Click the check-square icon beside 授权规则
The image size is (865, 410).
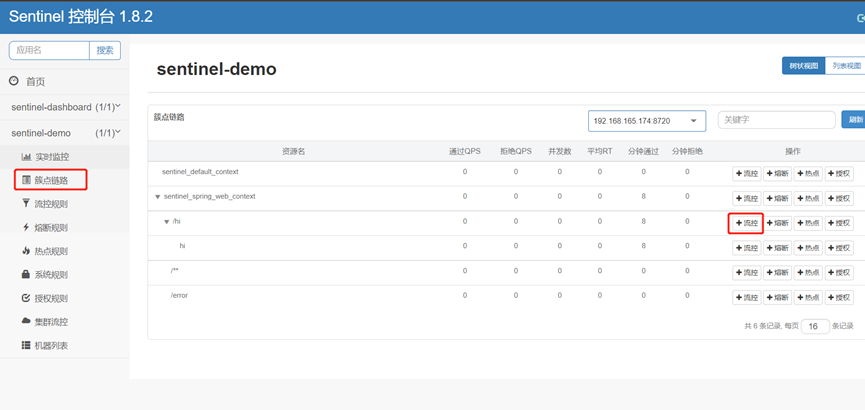coord(26,298)
